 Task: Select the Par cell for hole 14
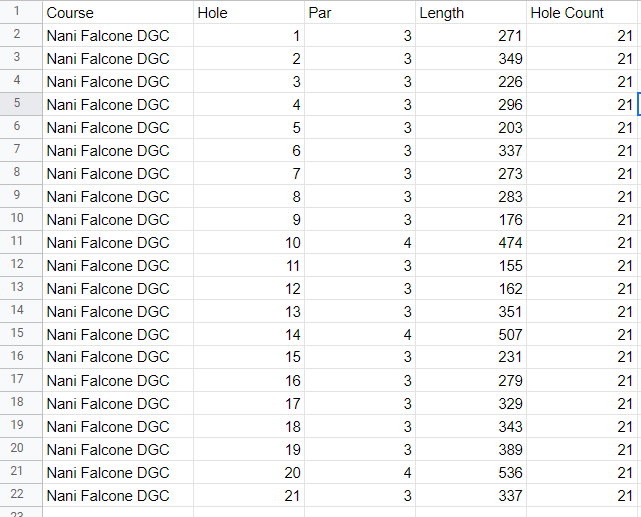point(359,334)
